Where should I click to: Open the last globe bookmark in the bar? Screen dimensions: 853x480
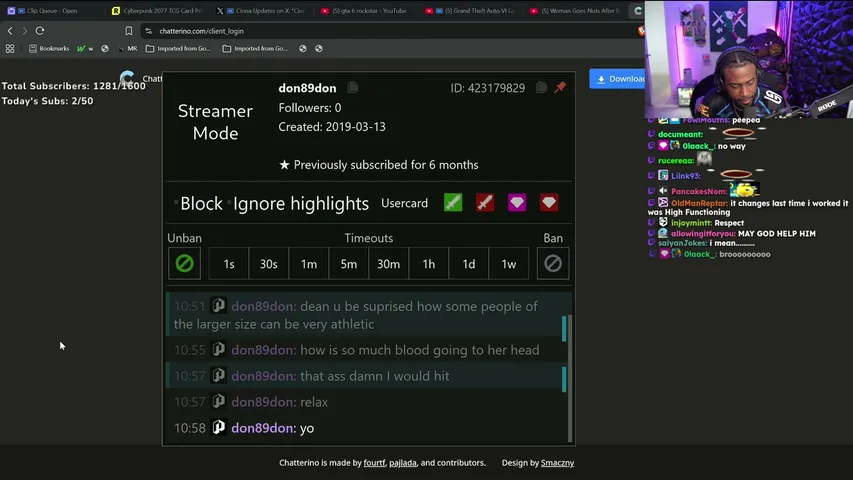pyautogui.click(x=319, y=48)
